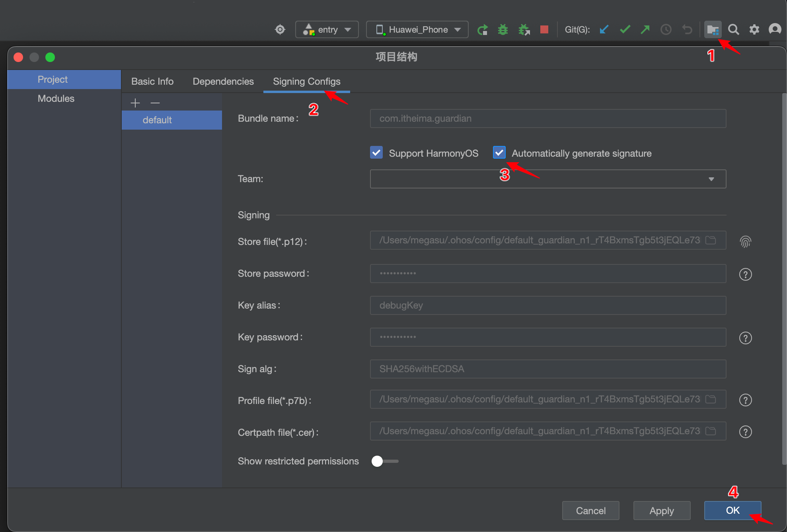Open Project Structure from the toolbar icon
The width and height of the screenshot is (787, 532).
pos(712,30)
